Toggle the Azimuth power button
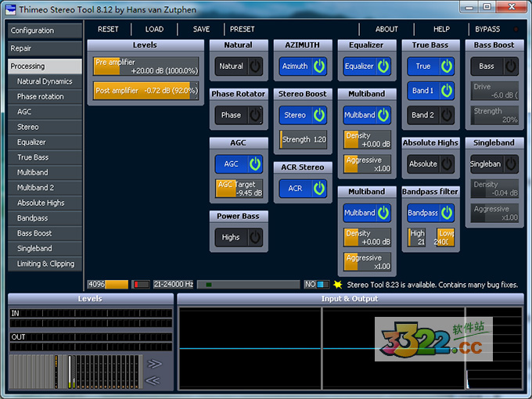 (318, 66)
